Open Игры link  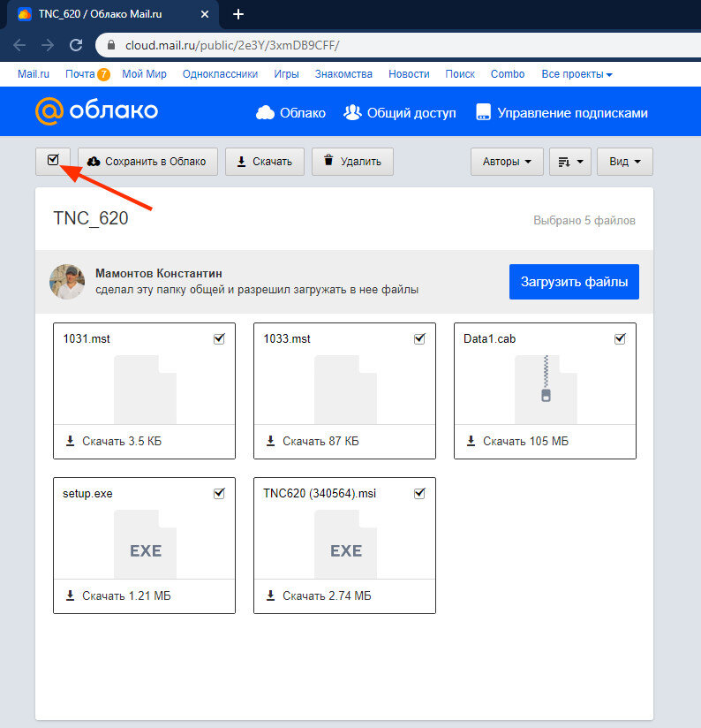[x=286, y=74]
